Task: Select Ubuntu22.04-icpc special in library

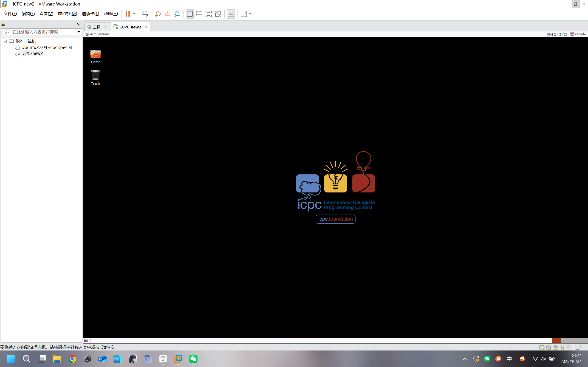Action: click(46, 47)
